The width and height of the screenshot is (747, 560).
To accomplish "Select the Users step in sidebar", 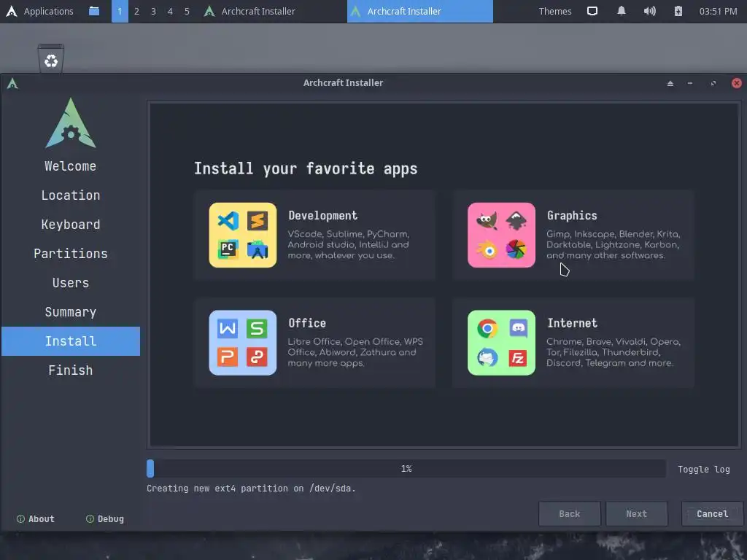I will 71,283.
